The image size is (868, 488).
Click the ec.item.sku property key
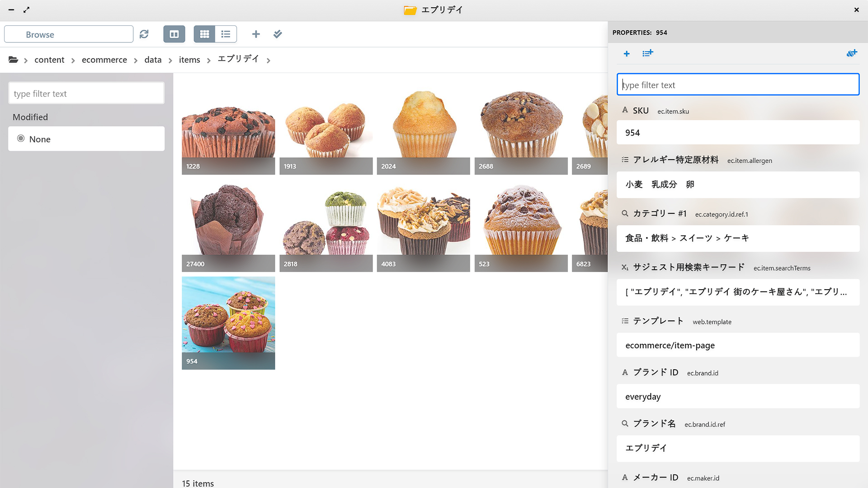673,111
